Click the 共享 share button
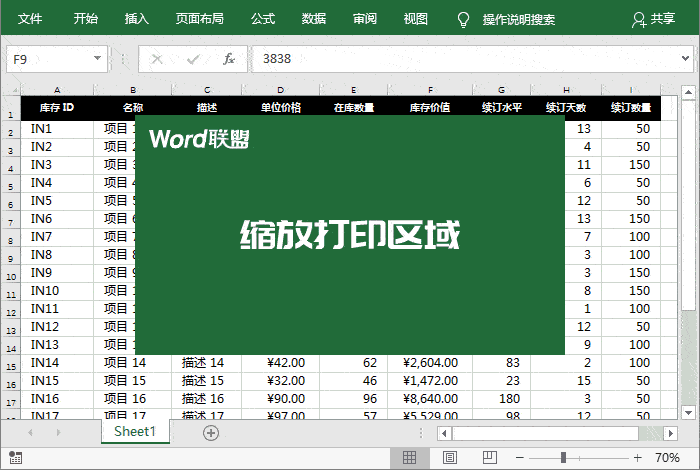 coord(654,19)
